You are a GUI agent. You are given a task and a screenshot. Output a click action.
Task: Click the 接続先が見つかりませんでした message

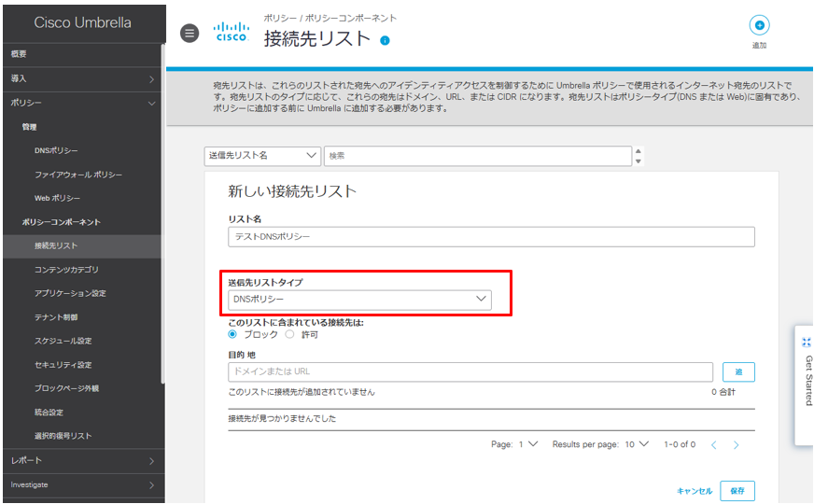point(282,418)
